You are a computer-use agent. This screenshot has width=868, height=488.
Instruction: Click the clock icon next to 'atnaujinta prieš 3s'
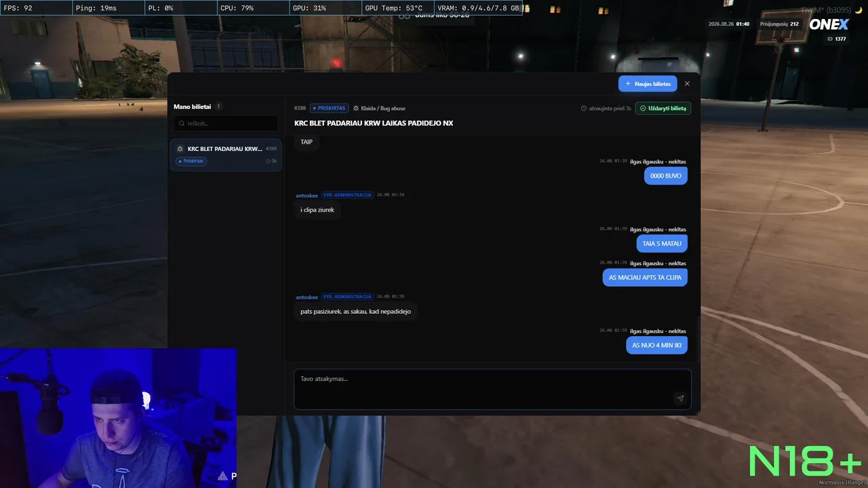tap(584, 108)
